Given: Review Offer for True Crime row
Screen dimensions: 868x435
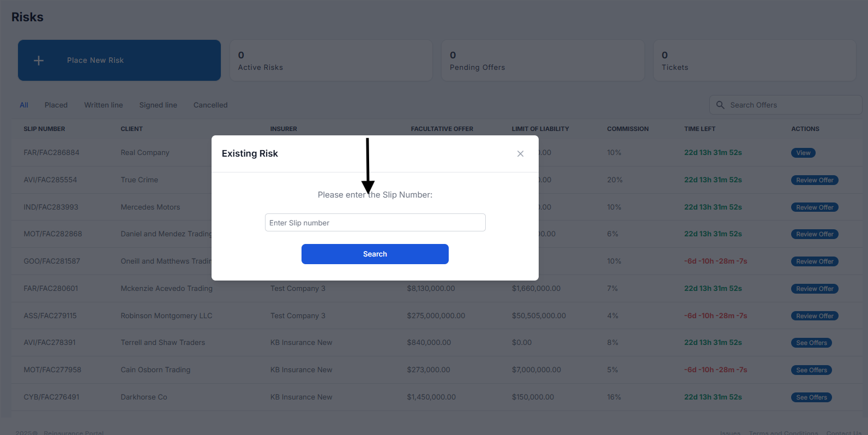Looking at the screenshot, I should (814, 180).
